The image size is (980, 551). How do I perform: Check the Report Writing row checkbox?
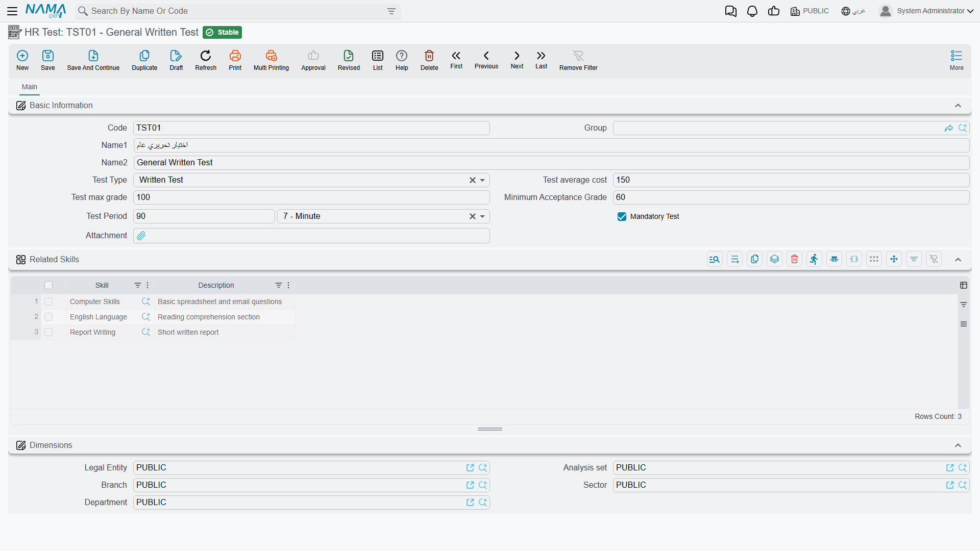pyautogui.click(x=48, y=332)
